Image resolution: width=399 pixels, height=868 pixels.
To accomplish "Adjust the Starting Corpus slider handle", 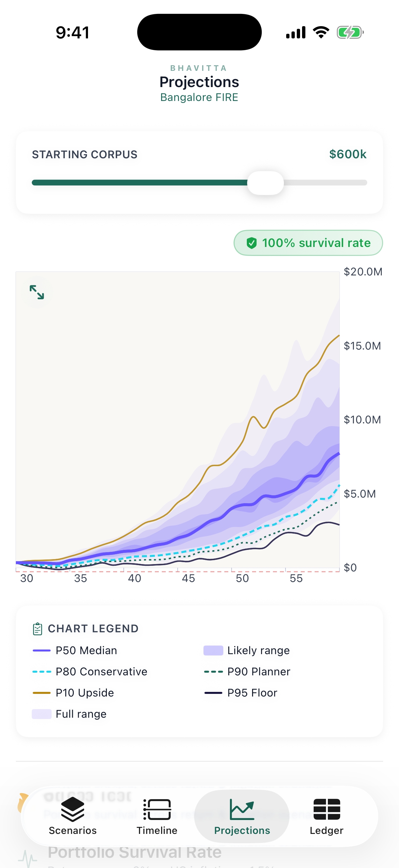I will click(265, 183).
